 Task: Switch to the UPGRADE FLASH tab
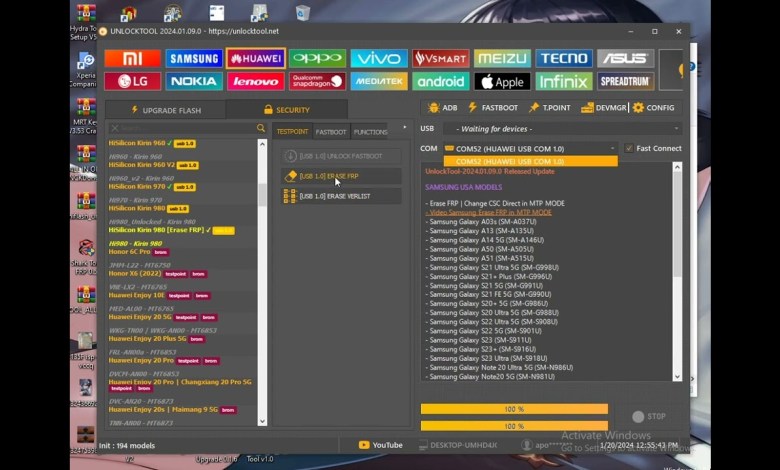click(166, 110)
